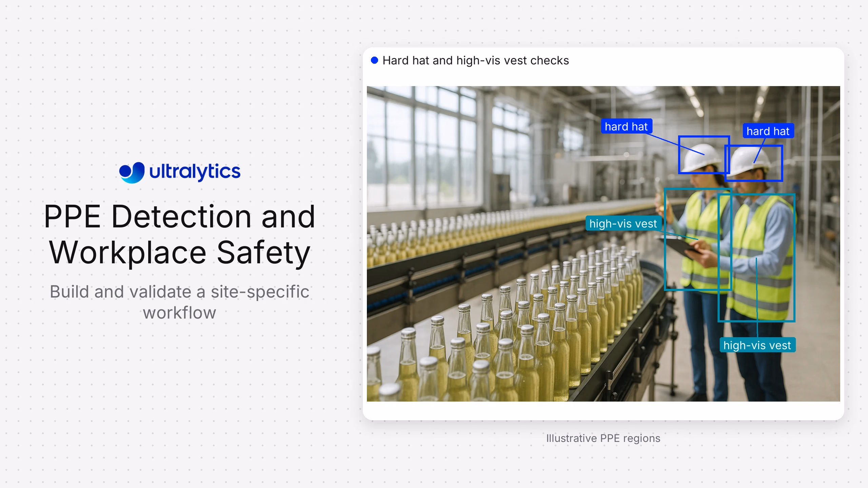Select the right hard hat label tag
The image size is (868, 488).
(x=768, y=131)
